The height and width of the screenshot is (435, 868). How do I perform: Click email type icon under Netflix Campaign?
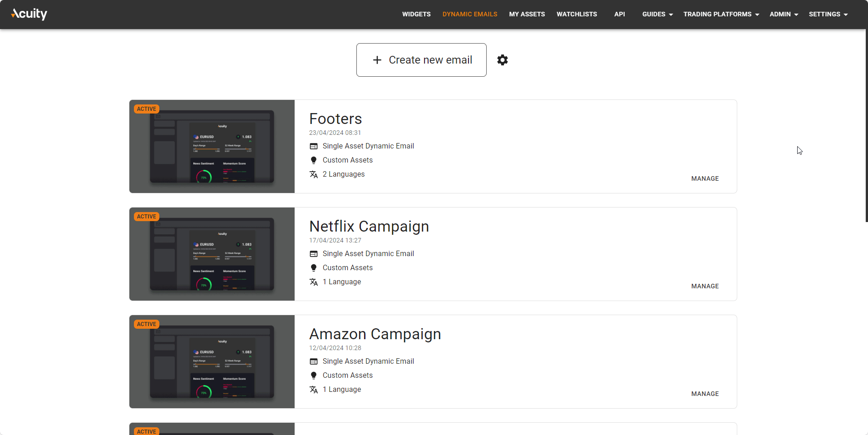pos(314,254)
